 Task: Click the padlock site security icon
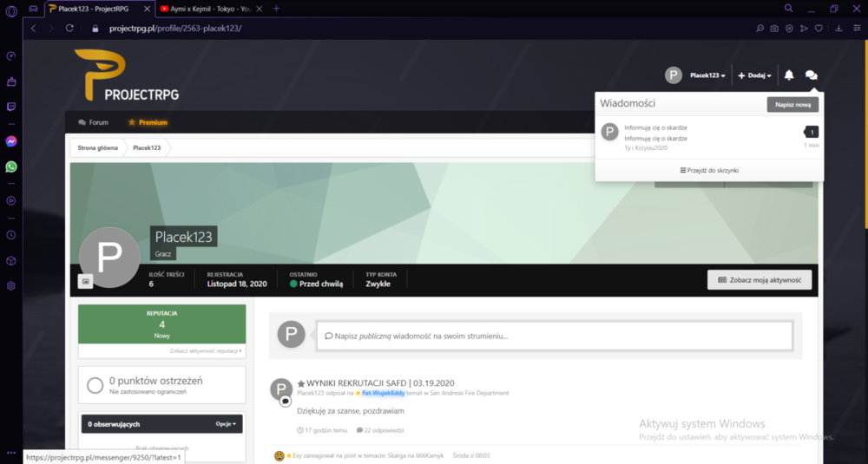(x=95, y=29)
